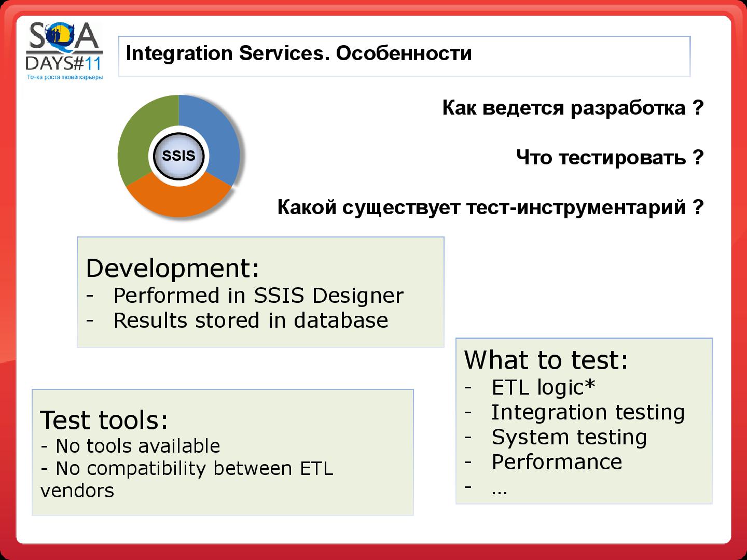Viewport: 747px width, 560px height.
Task: Click the question 'Как ведется разработка ?'
Action: [x=573, y=108]
